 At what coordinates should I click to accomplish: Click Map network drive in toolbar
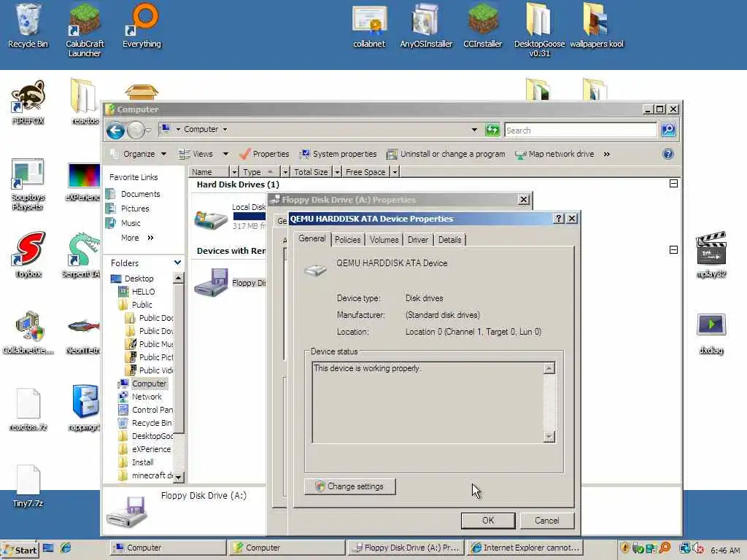[x=554, y=154]
